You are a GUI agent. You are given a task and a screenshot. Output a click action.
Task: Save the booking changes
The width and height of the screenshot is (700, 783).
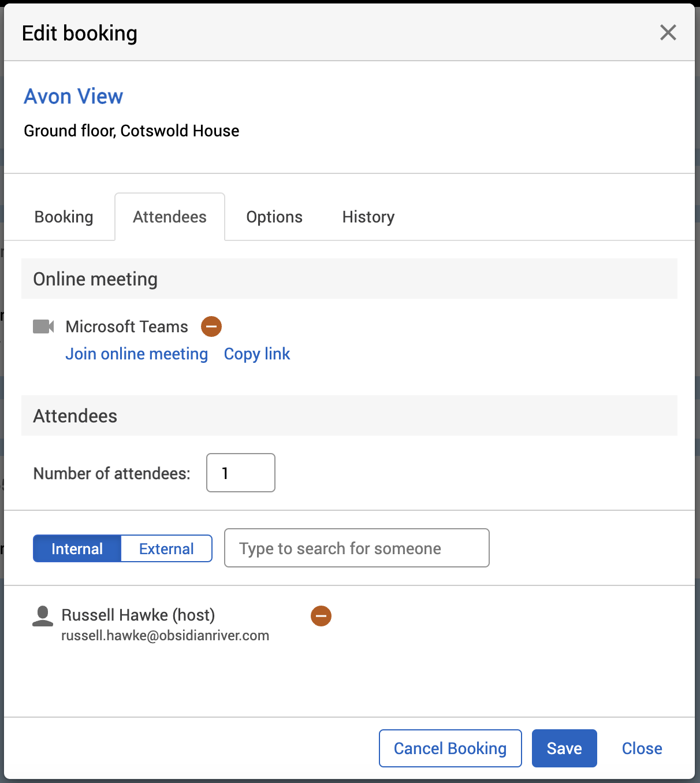[564, 748]
